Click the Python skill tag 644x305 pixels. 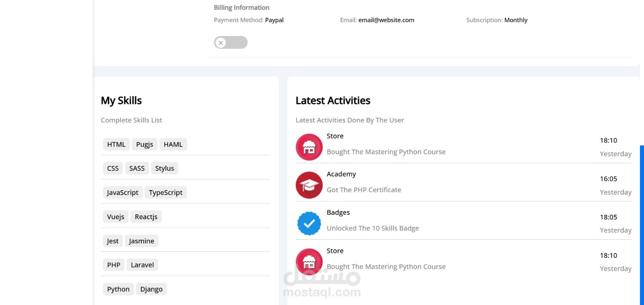pos(118,289)
